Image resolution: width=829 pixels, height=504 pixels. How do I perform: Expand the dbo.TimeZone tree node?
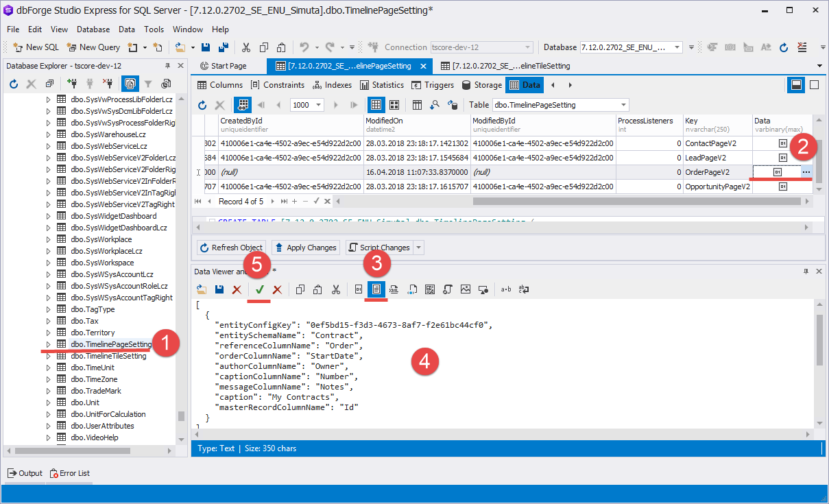(48, 379)
